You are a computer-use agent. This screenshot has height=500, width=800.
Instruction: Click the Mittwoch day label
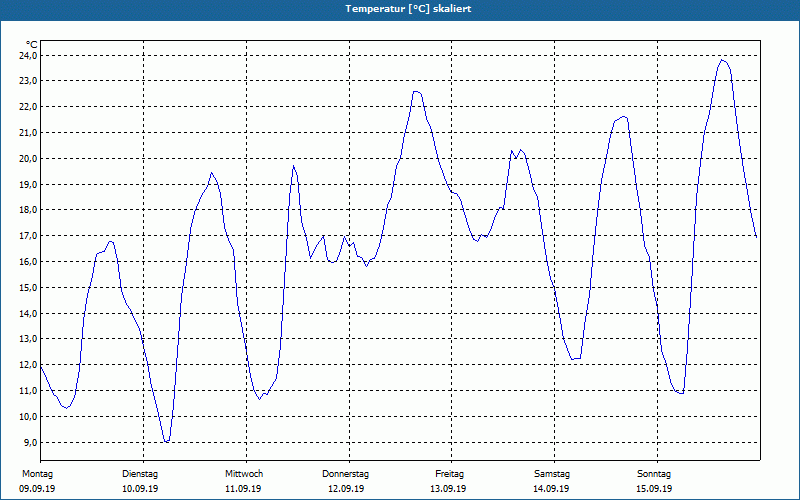(244, 474)
